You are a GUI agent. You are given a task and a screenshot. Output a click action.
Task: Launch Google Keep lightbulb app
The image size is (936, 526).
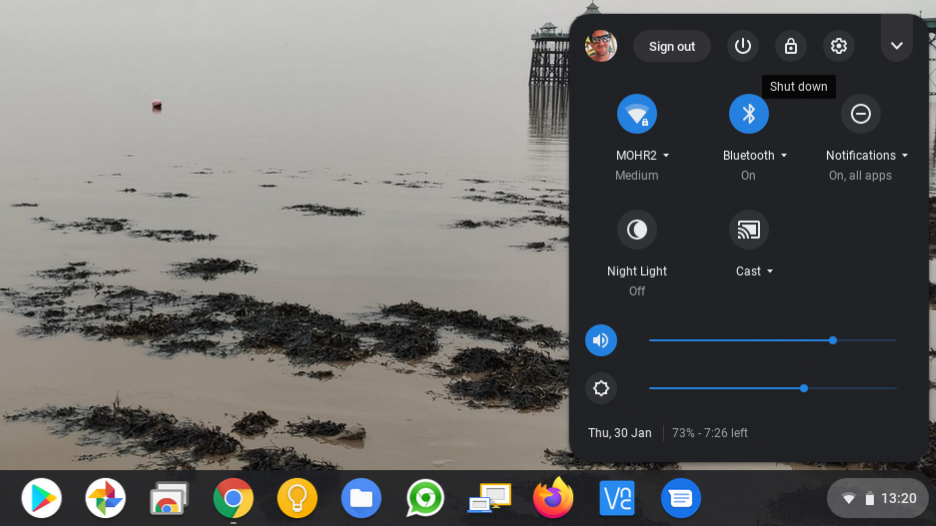point(297,498)
